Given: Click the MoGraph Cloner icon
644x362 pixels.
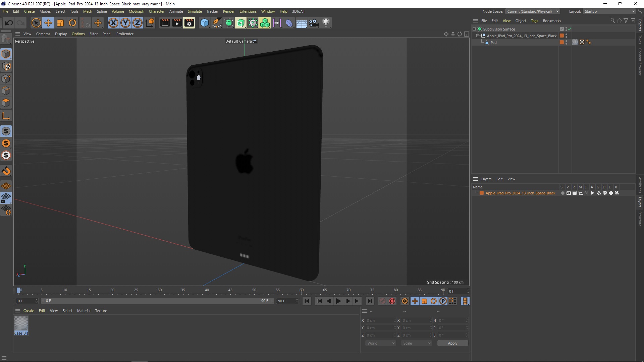Looking at the screenshot, I should [x=265, y=23].
